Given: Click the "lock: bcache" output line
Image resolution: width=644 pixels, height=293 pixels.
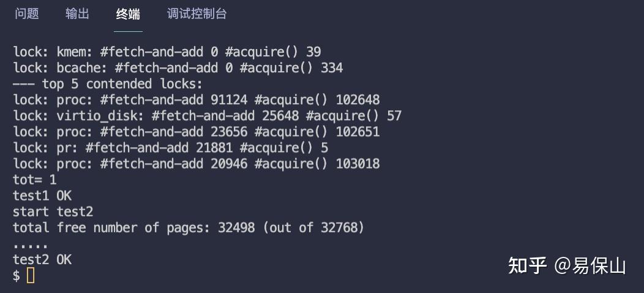Looking at the screenshot, I should (178, 68).
